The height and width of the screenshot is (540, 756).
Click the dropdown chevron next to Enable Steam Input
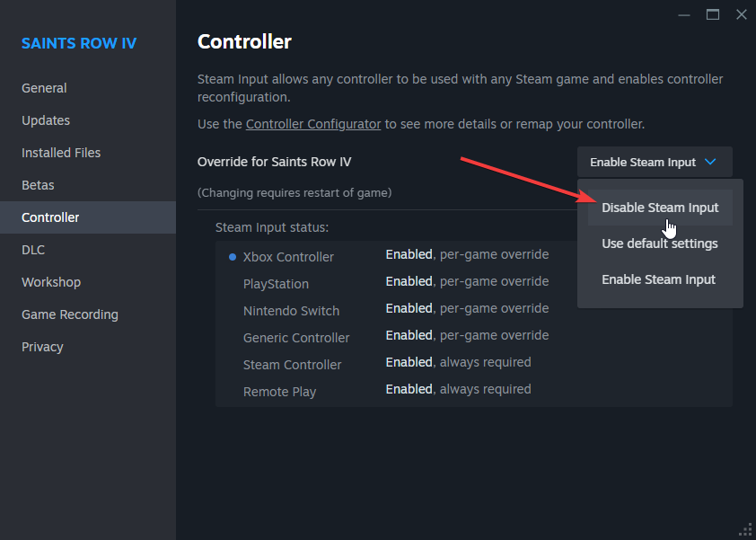click(x=710, y=162)
